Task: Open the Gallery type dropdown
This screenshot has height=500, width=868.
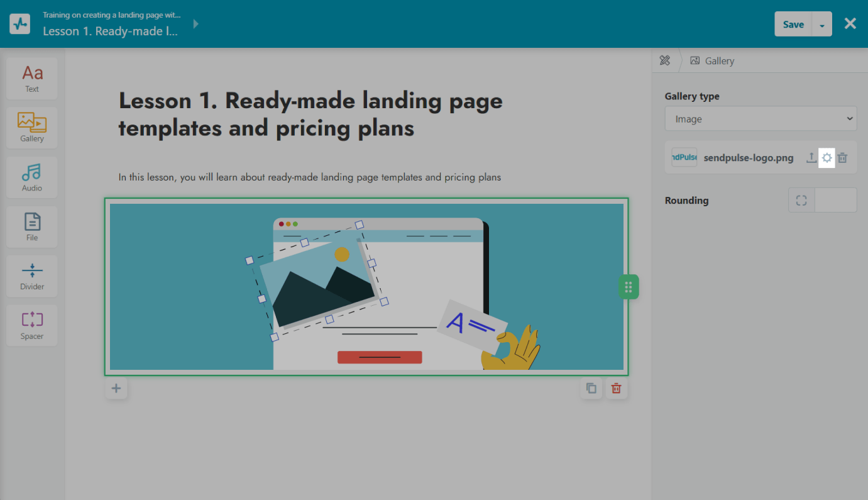Action: click(761, 119)
